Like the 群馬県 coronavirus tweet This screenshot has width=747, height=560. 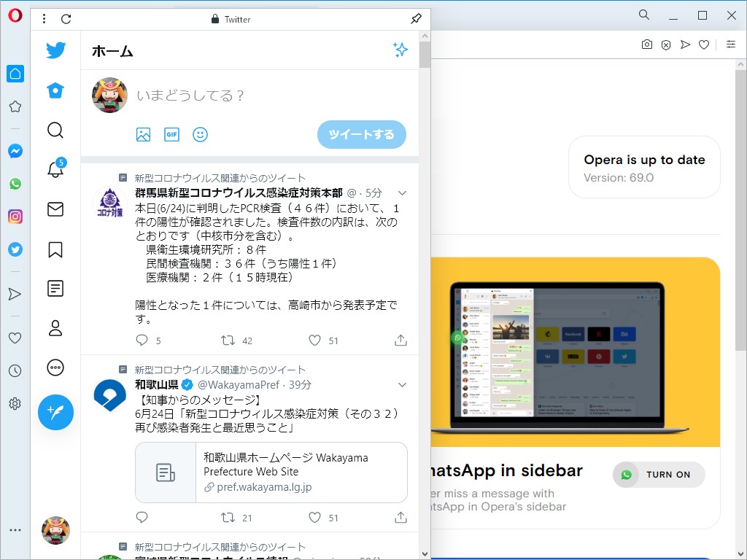click(314, 340)
